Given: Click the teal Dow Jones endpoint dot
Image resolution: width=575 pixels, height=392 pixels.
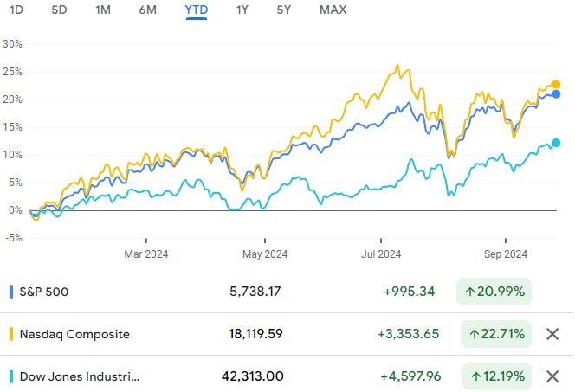Looking at the screenshot, I should point(556,143).
